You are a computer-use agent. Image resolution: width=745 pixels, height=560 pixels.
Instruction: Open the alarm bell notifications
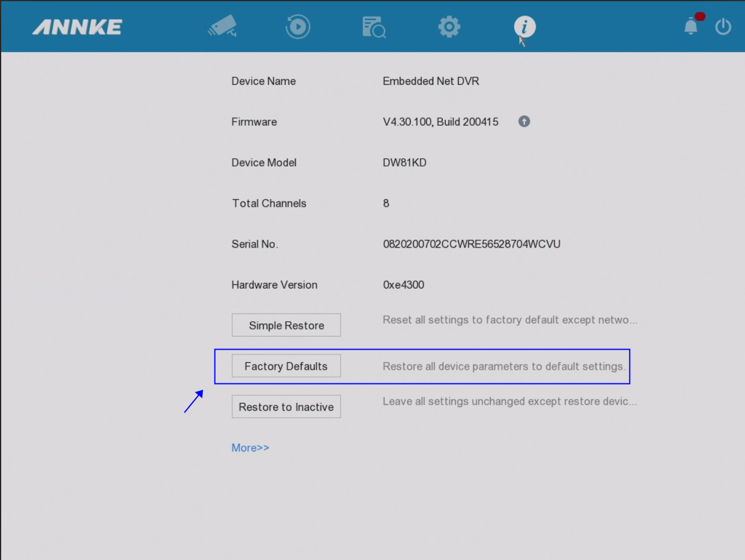point(692,26)
